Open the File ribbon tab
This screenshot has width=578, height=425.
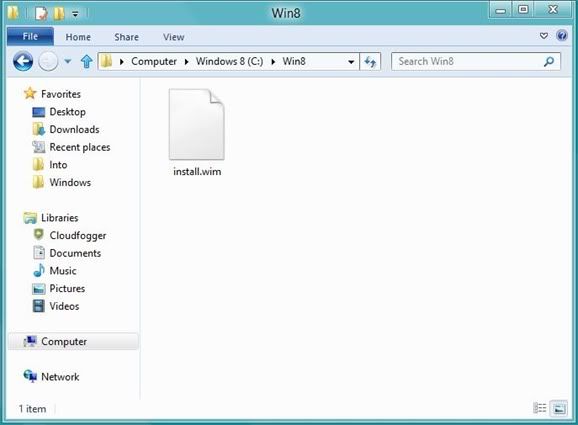click(30, 36)
